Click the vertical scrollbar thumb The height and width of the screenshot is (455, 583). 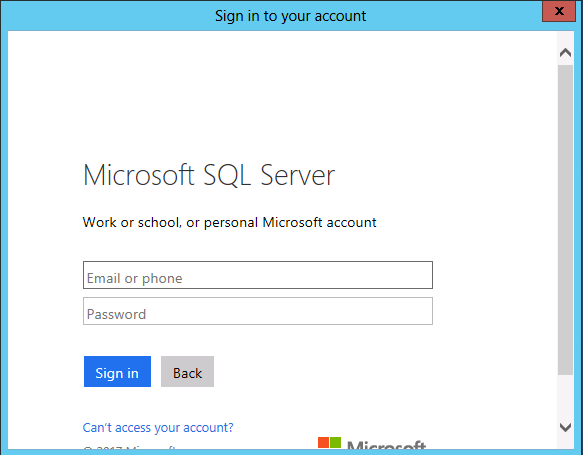566,220
